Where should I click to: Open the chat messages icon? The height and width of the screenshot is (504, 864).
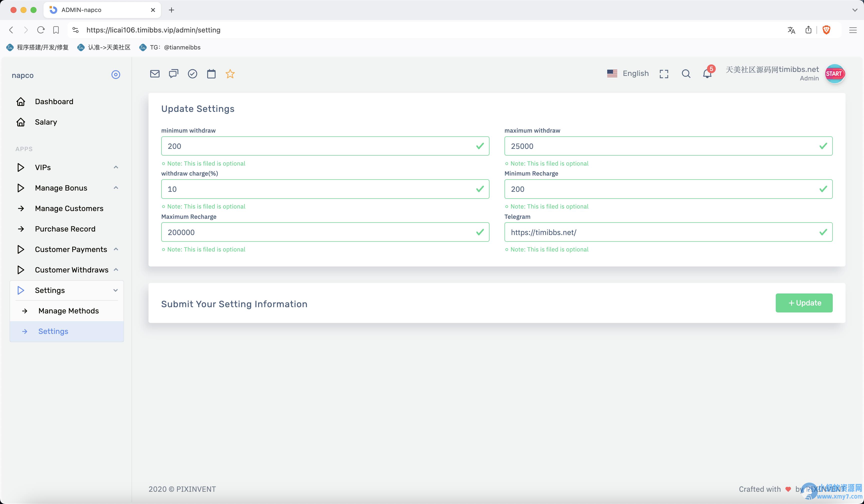173,74
